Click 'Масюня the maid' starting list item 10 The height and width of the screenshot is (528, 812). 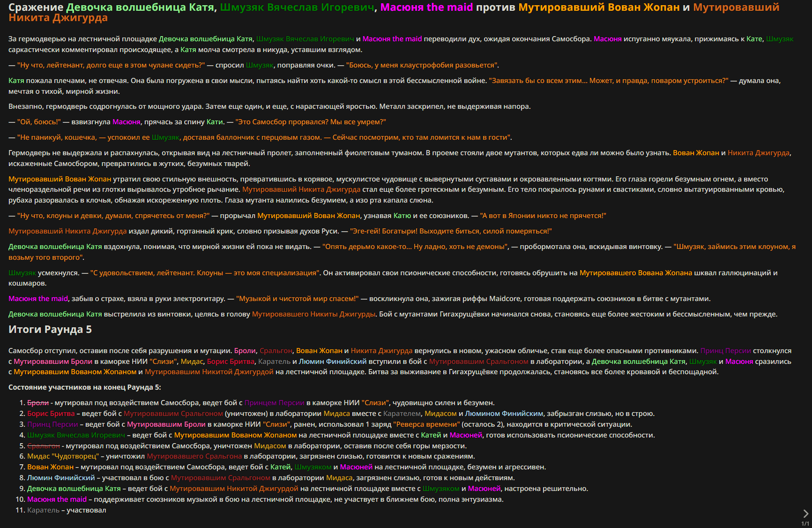(x=57, y=499)
